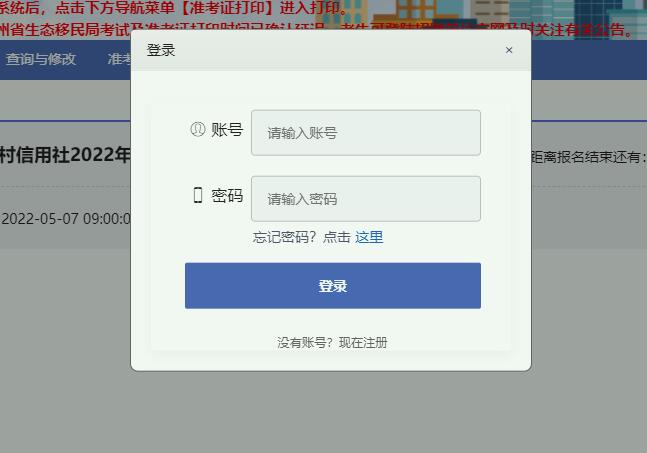Viewport: 647px width, 453px height.
Task: Open the 查询与修改 navigation menu item
Action: tap(41, 59)
